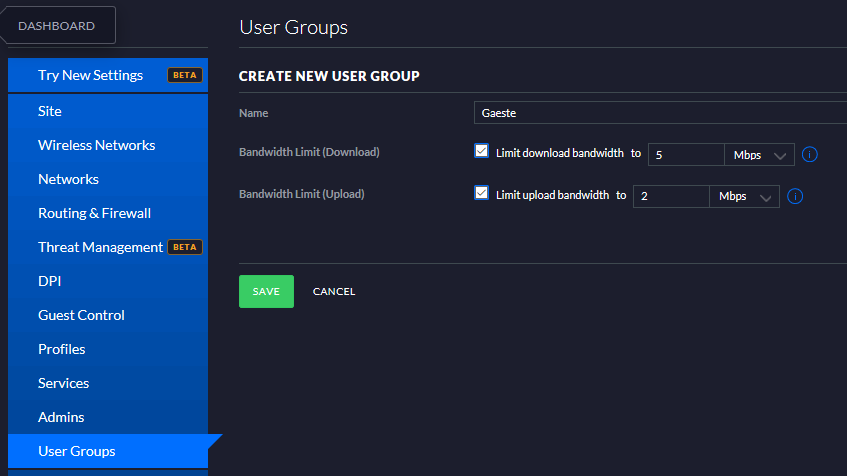Screen dimensions: 847x476
Task: Click the Limit upload bandwidth label
Action: 552,195
